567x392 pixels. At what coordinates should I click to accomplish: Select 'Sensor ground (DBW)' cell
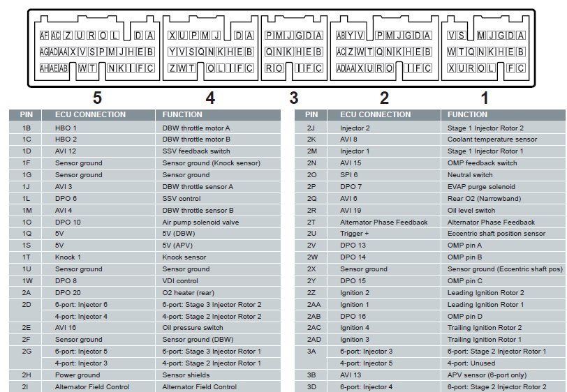coord(218,340)
